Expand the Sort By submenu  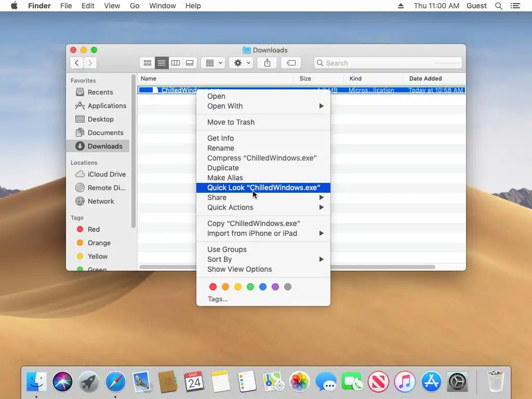[263, 259]
